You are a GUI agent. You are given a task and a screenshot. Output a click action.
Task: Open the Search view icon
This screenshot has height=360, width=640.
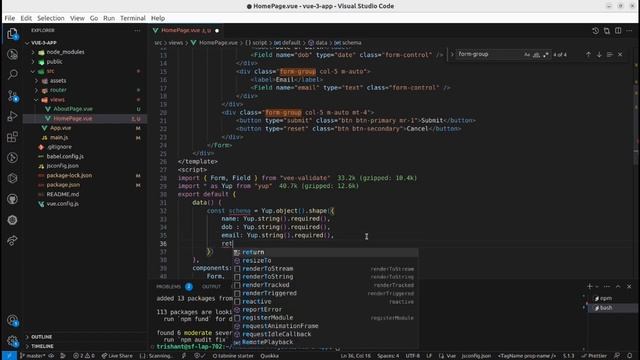point(12,74)
